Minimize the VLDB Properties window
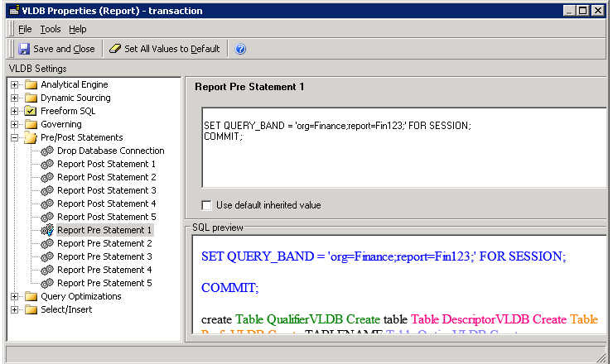 pos(569,11)
